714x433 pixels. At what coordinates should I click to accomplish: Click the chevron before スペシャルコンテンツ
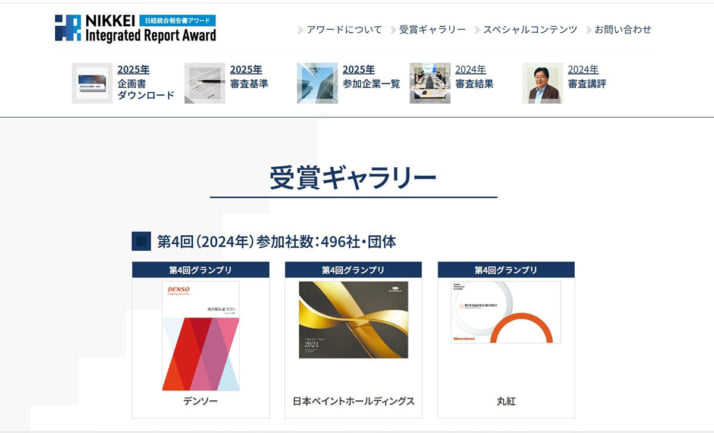477,30
